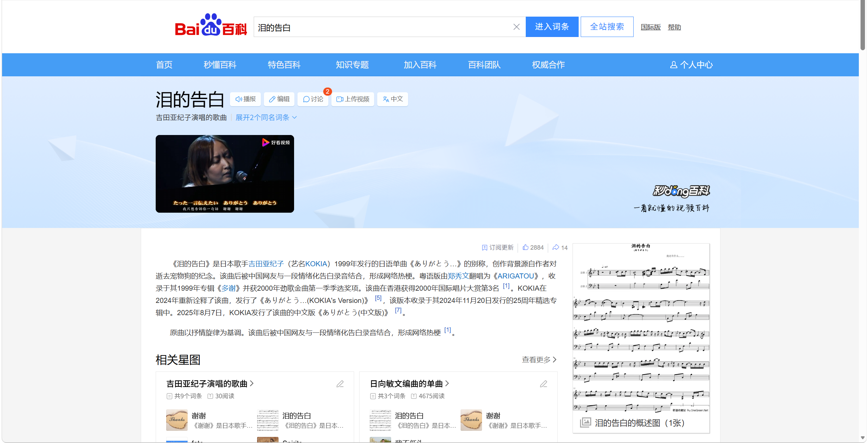Click the image gallery icon beside 泪的告白的概述图
Image resolution: width=868 pixels, height=443 pixels.
(585, 423)
